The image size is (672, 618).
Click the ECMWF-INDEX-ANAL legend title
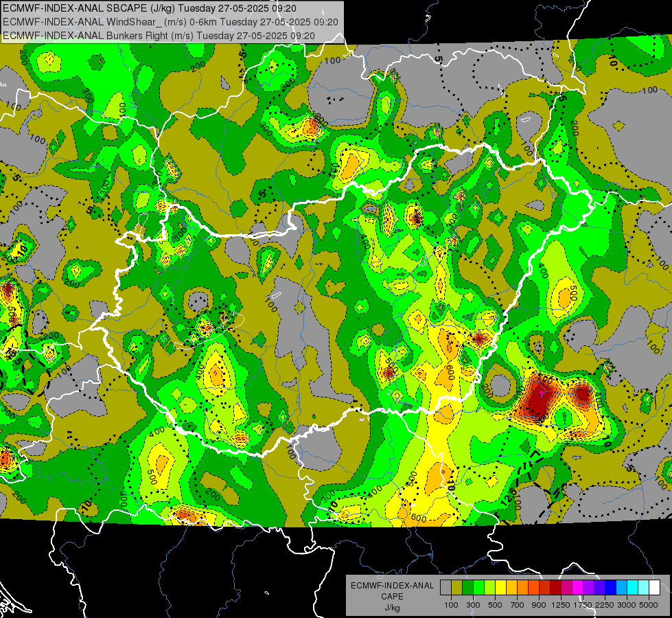393,586
